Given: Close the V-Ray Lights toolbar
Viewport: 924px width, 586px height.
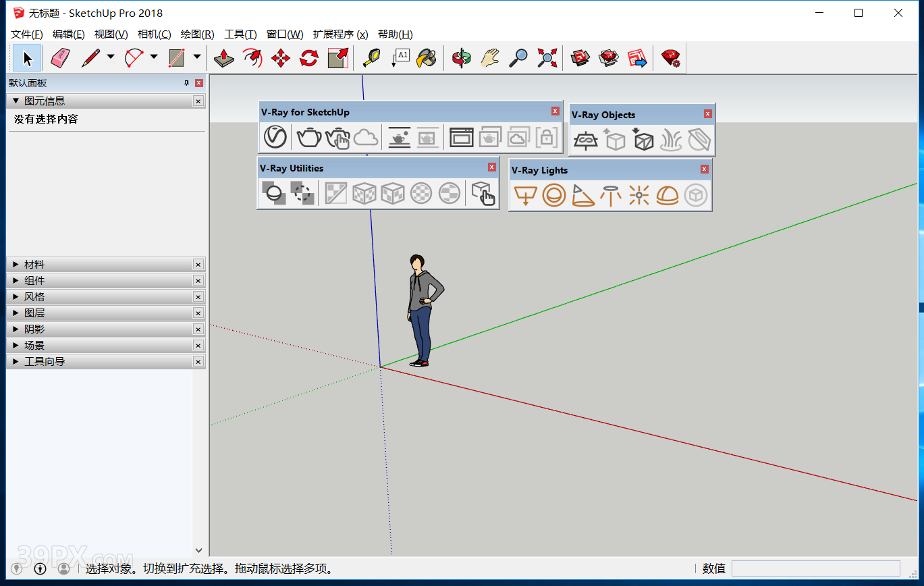Looking at the screenshot, I should pyautogui.click(x=705, y=169).
